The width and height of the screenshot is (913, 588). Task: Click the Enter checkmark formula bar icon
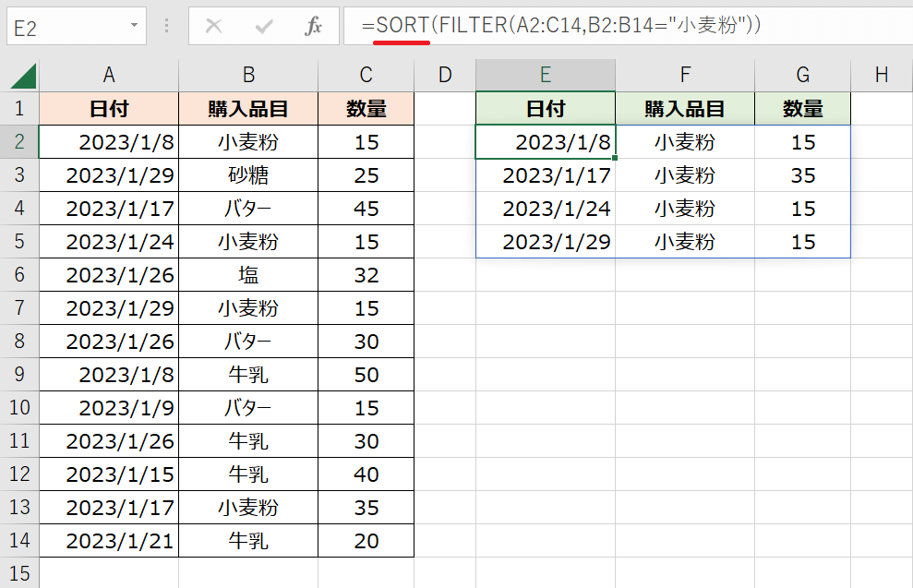[264, 26]
